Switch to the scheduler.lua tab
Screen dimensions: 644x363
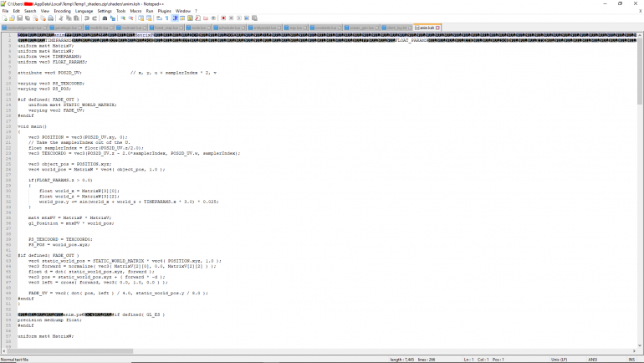[x=229, y=28]
